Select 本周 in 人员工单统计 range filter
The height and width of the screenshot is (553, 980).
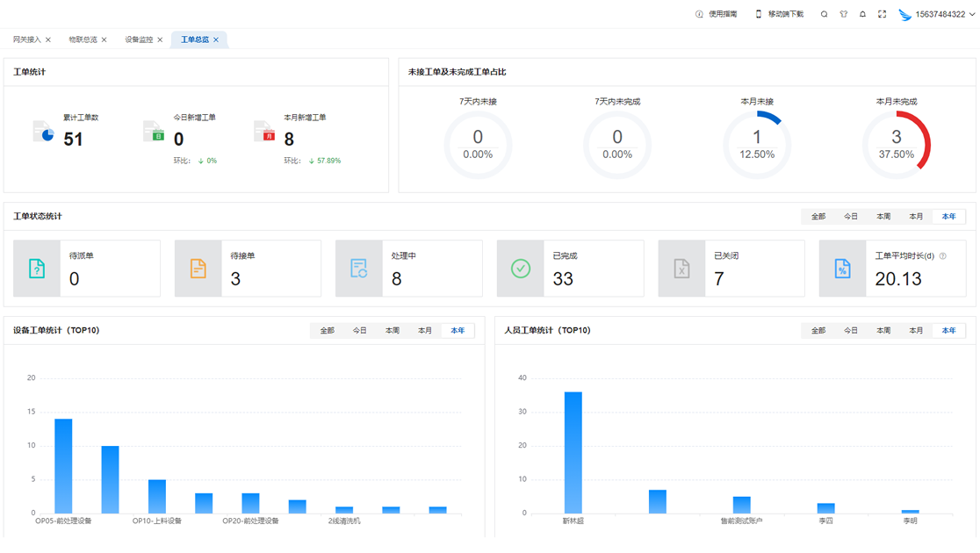[x=883, y=331]
